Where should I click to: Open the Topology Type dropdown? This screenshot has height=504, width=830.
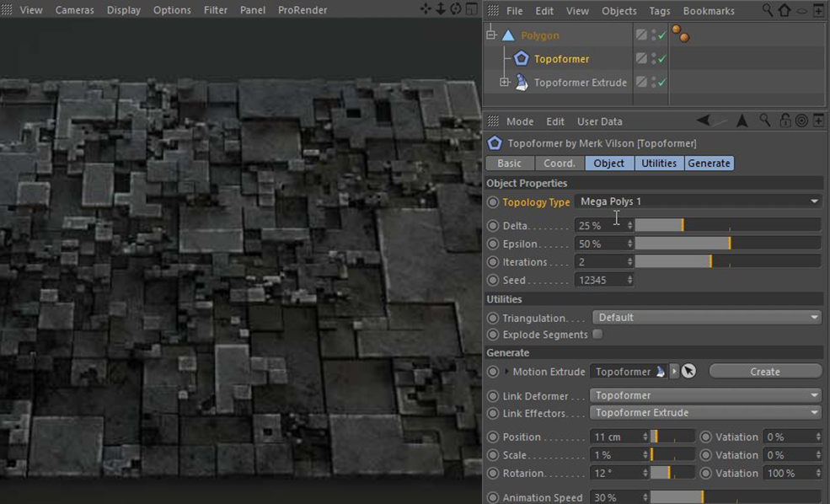(x=698, y=201)
